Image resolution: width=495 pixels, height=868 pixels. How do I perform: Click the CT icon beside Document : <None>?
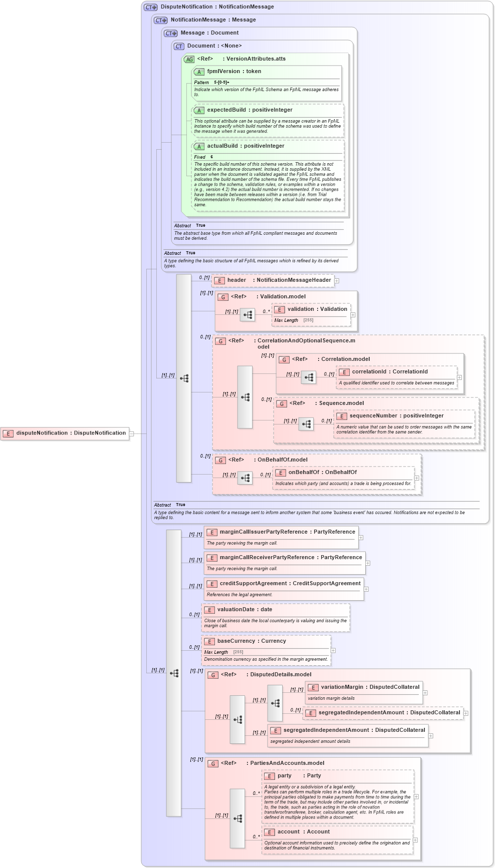pos(179,46)
